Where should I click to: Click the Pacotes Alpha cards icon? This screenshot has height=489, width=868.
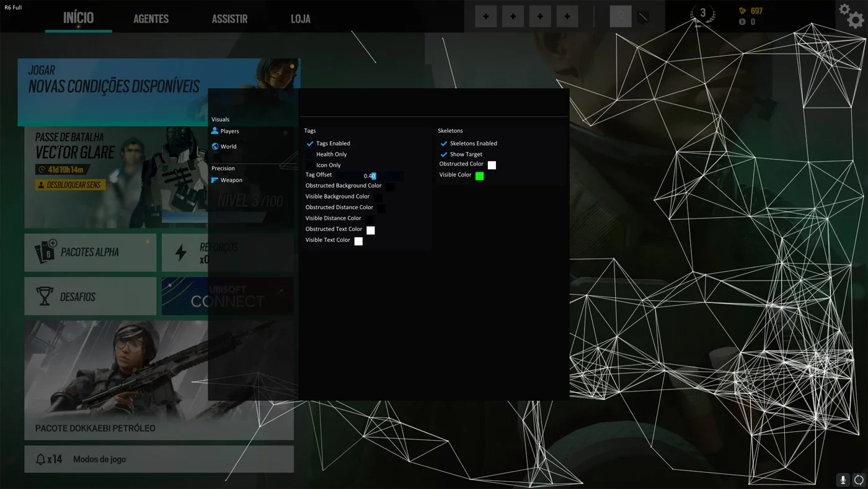click(x=46, y=251)
